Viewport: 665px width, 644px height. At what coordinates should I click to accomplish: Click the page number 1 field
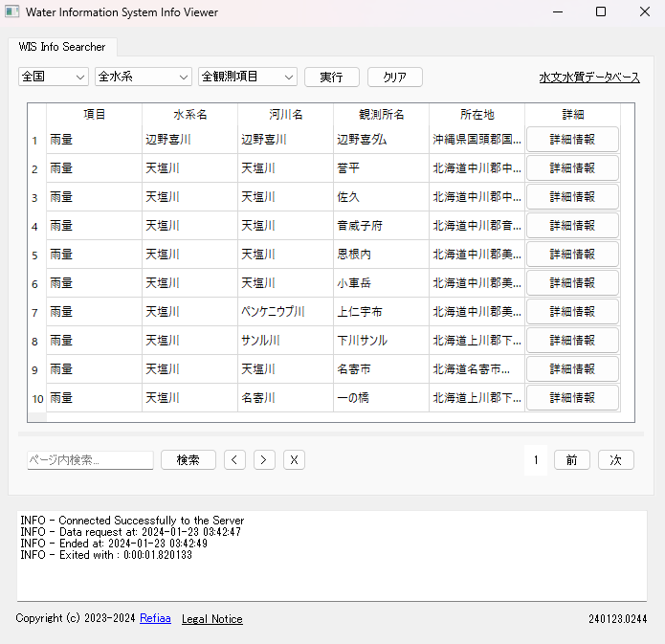(x=536, y=460)
